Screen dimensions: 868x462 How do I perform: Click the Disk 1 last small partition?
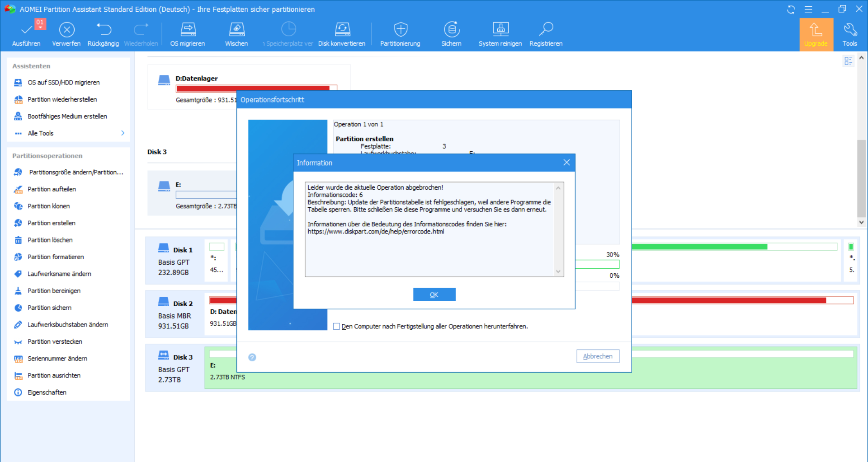pos(851,261)
